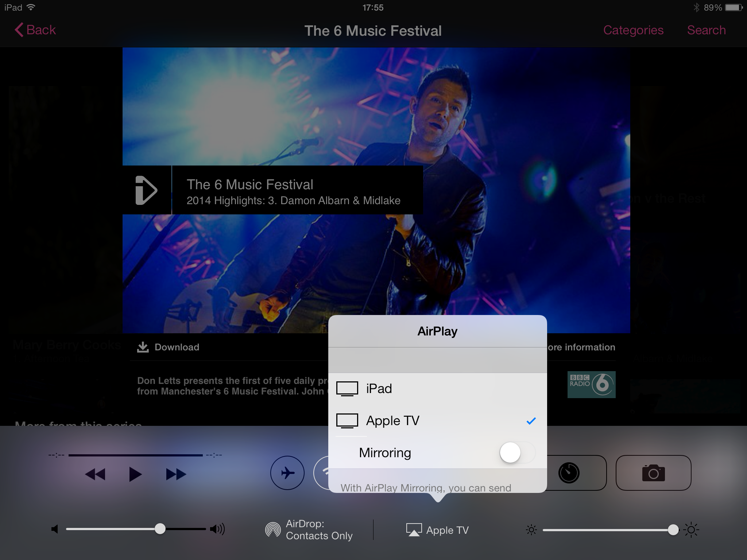Open the Apple TV AirPlay menu

[437, 530]
